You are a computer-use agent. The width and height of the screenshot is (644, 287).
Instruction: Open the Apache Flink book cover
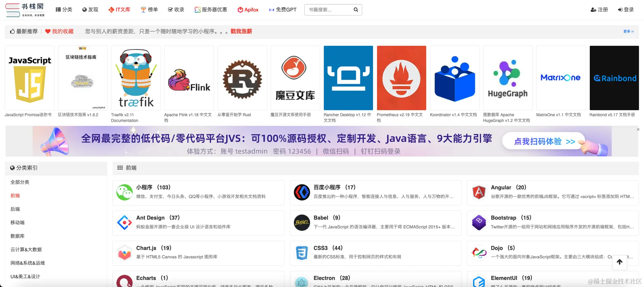pos(189,78)
